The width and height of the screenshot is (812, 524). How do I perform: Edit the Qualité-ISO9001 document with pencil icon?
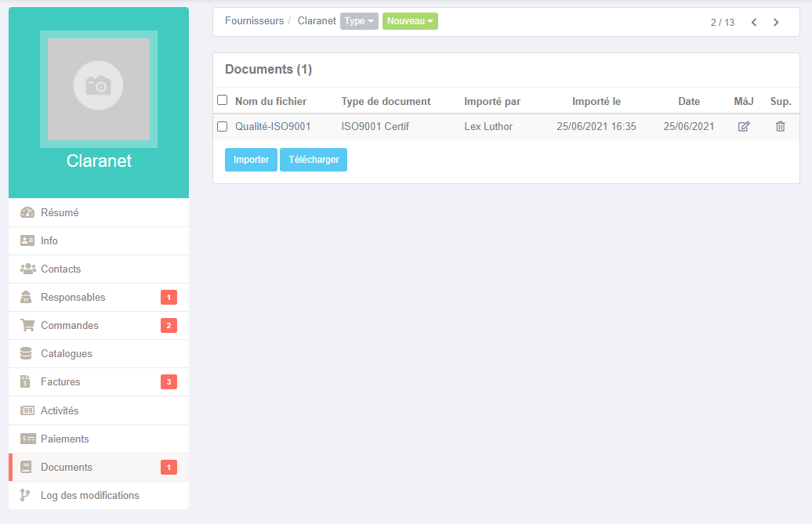pyautogui.click(x=744, y=126)
